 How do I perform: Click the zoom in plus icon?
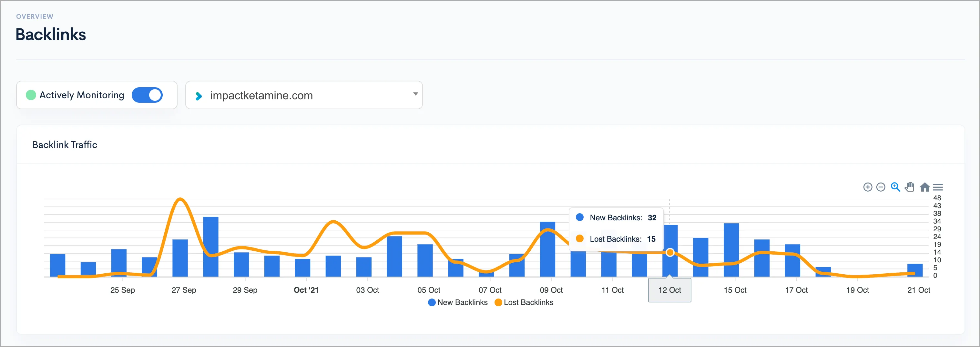coord(867,187)
